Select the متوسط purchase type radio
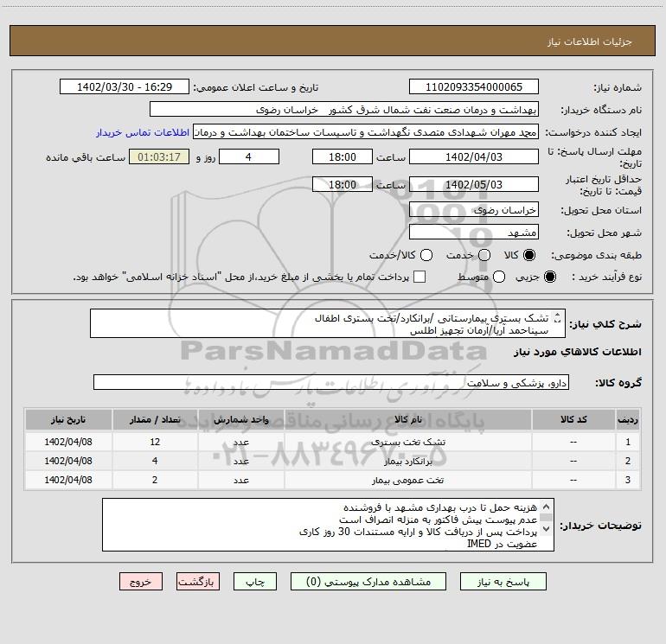This screenshot has width=666, height=644. [499, 277]
